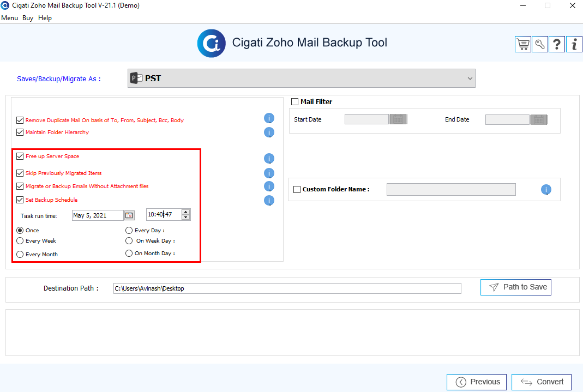Disable Set Backup Schedule checkbox
The width and height of the screenshot is (583, 392).
coord(20,200)
